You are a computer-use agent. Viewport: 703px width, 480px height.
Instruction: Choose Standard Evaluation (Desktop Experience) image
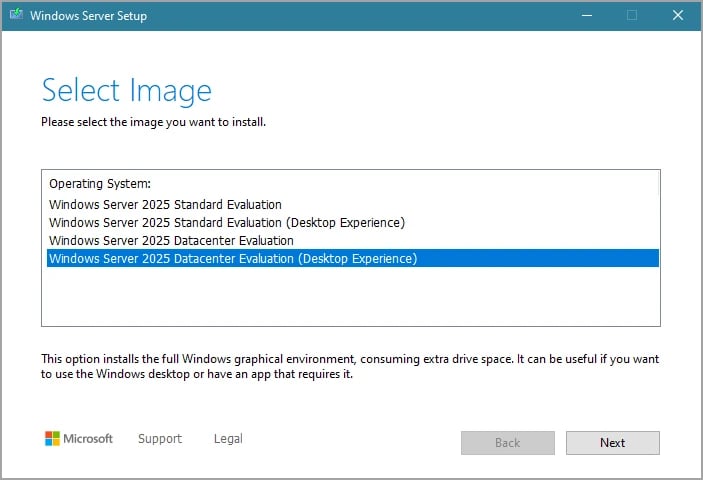click(x=226, y=223)
